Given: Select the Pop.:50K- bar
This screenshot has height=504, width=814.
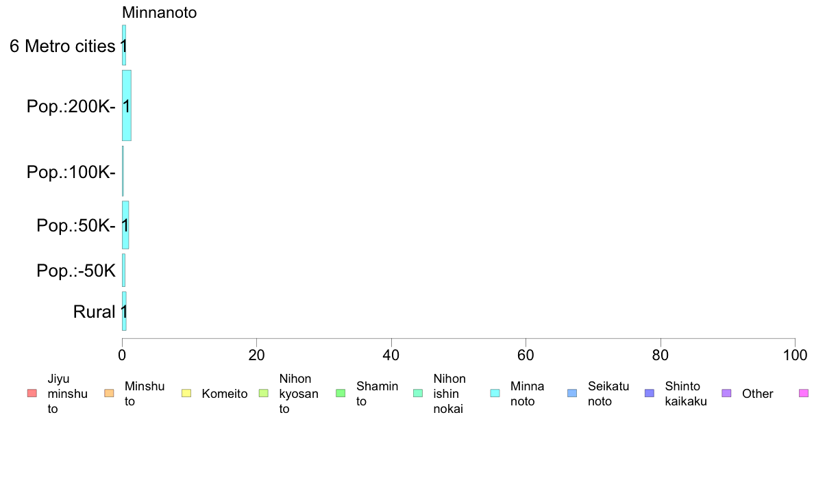Looking at the screenshot, I should pos(125,225).
